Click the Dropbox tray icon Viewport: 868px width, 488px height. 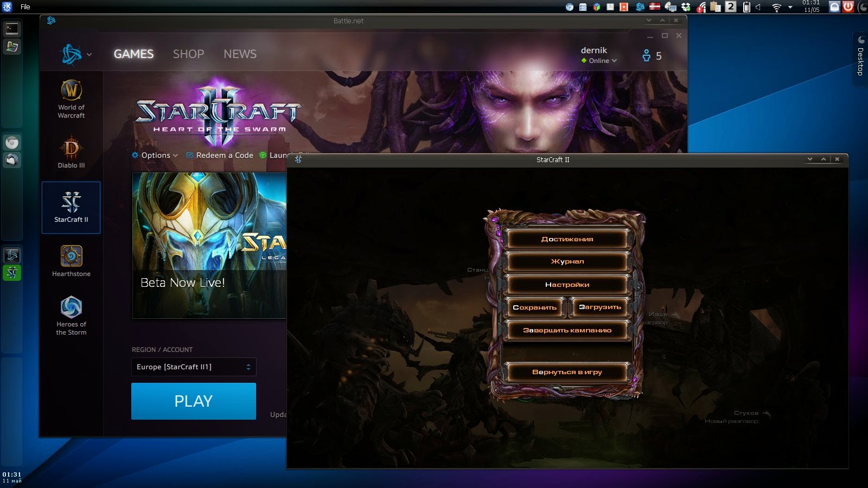pyautogui.click(x=686, y=7)
